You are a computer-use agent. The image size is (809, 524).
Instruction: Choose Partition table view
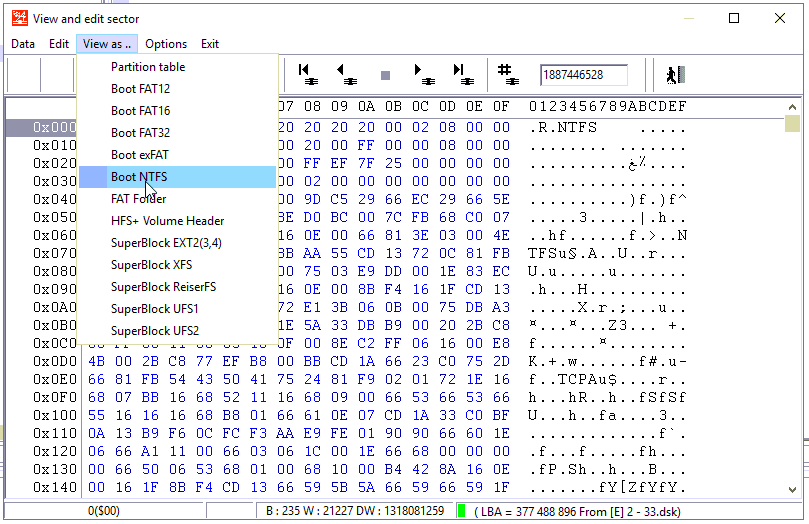(x=147, y=67)
